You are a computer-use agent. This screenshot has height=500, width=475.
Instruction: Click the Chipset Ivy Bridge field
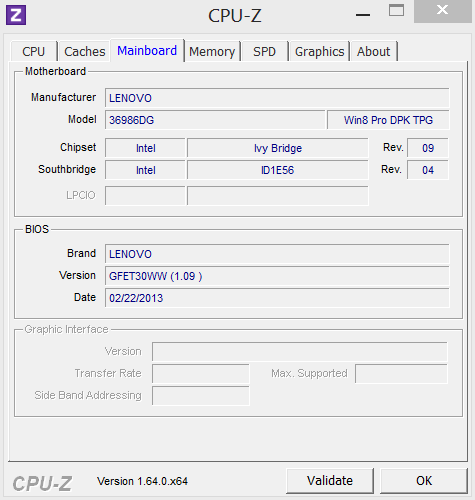tap(278, 148)
